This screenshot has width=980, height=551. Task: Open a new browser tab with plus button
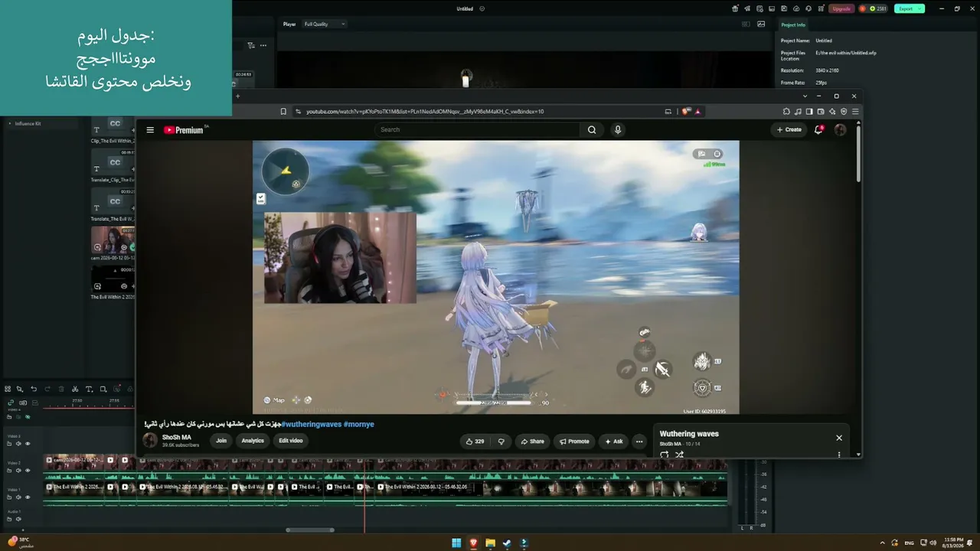pyautogui.click(x=237, y=96)
